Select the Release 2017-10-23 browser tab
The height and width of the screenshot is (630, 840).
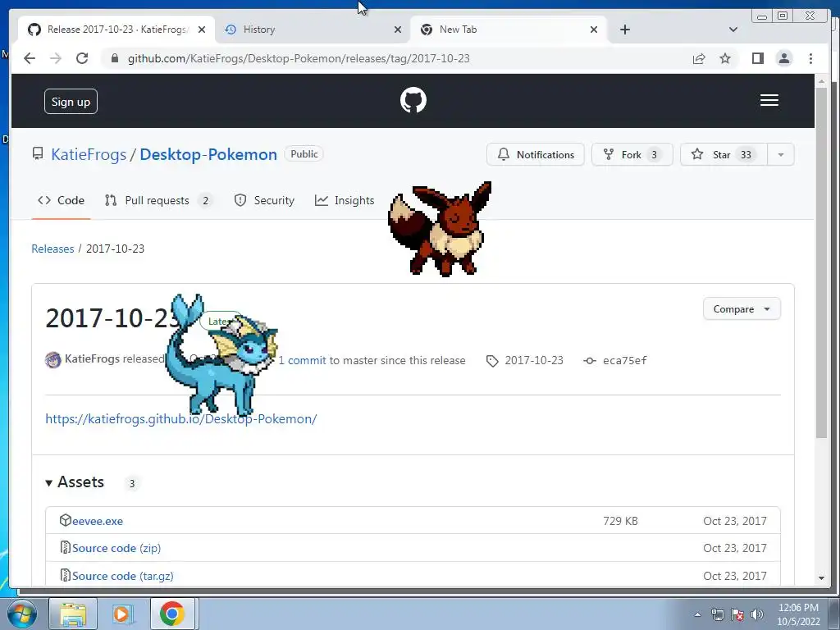coord(116,30)
